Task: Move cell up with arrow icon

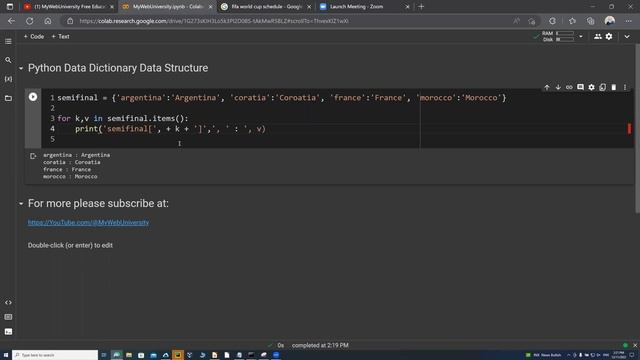Action: click(547, 87)
